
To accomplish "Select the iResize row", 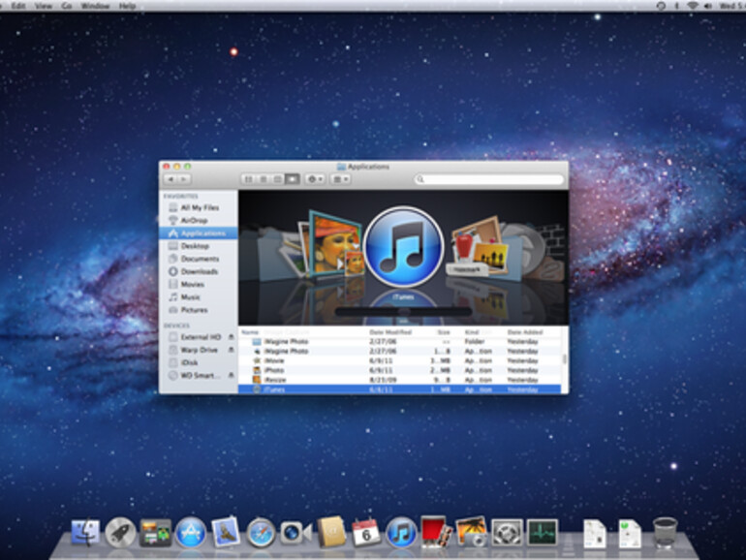I will click(x=400, y=380).
